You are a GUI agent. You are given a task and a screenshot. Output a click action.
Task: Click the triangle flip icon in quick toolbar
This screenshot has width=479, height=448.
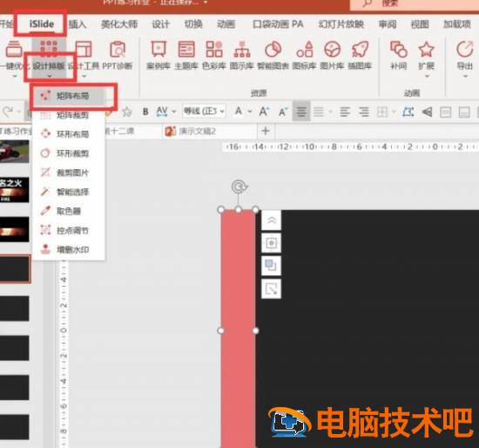coord(427,112)
